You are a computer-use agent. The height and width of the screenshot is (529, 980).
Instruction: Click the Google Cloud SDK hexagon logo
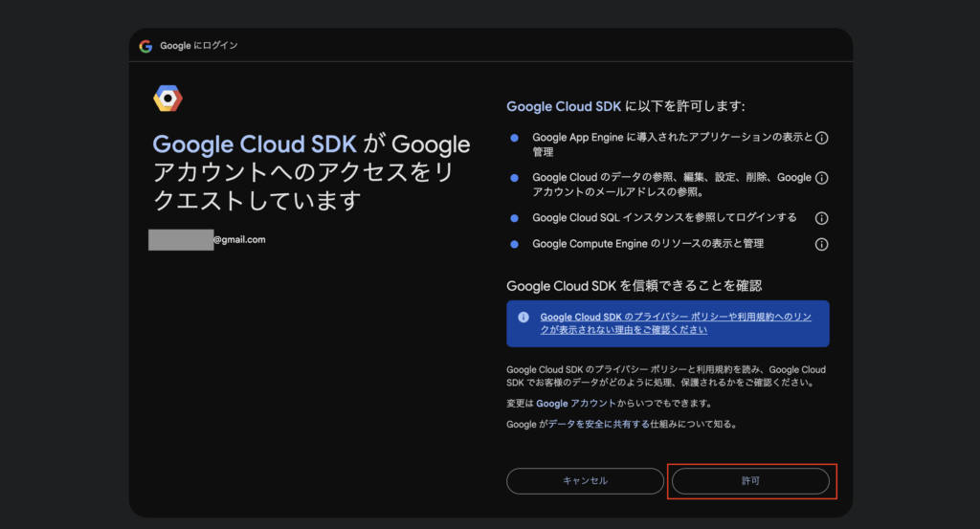(167, 99)
